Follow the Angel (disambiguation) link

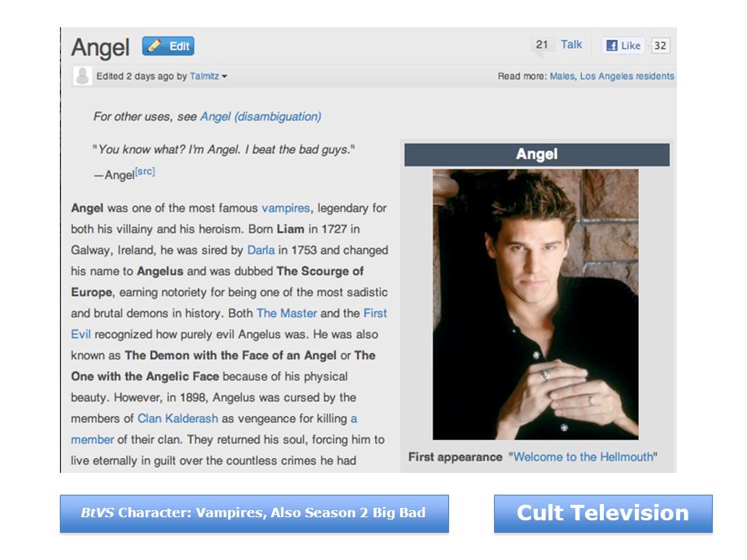pyautogui.click(x=261, y=117)
